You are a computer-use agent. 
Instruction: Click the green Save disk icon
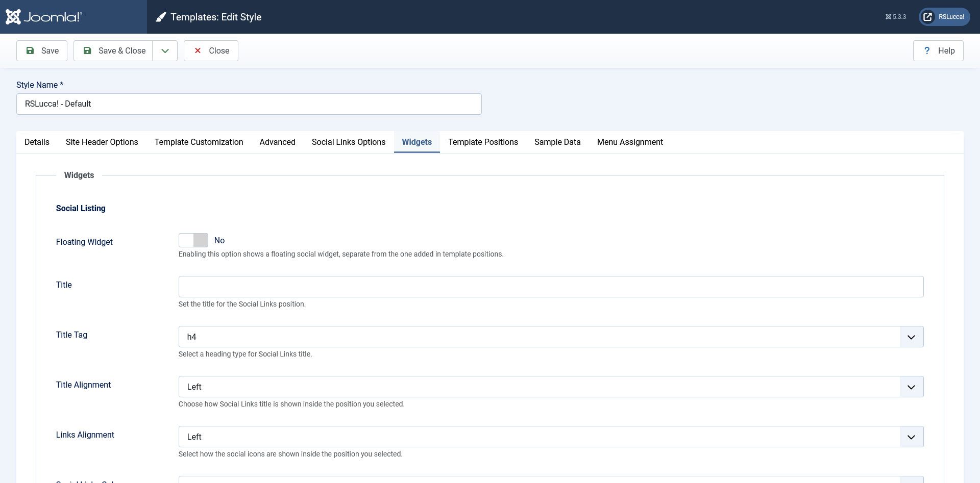click(x=30, y=50)
